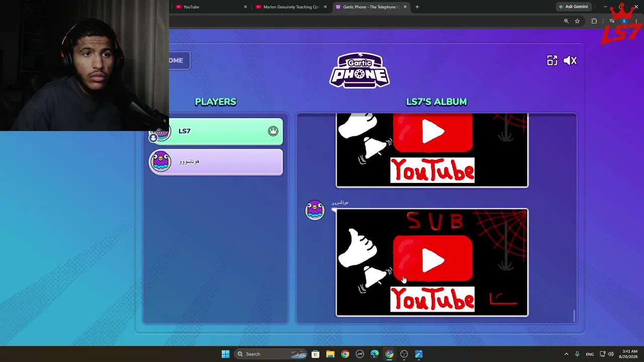
Task: Open the media controls icon in toolbar
Action: 611,21
